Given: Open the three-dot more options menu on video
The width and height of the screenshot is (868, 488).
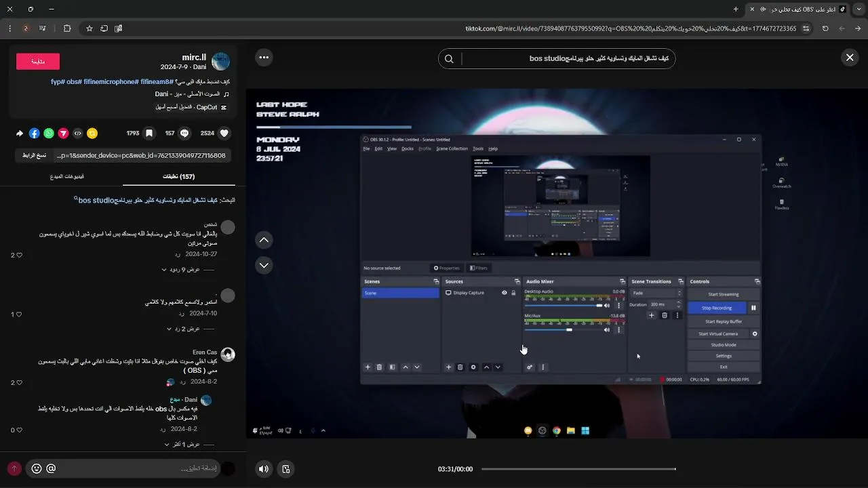Looking at the screenshot, I should tap(264, 58).
